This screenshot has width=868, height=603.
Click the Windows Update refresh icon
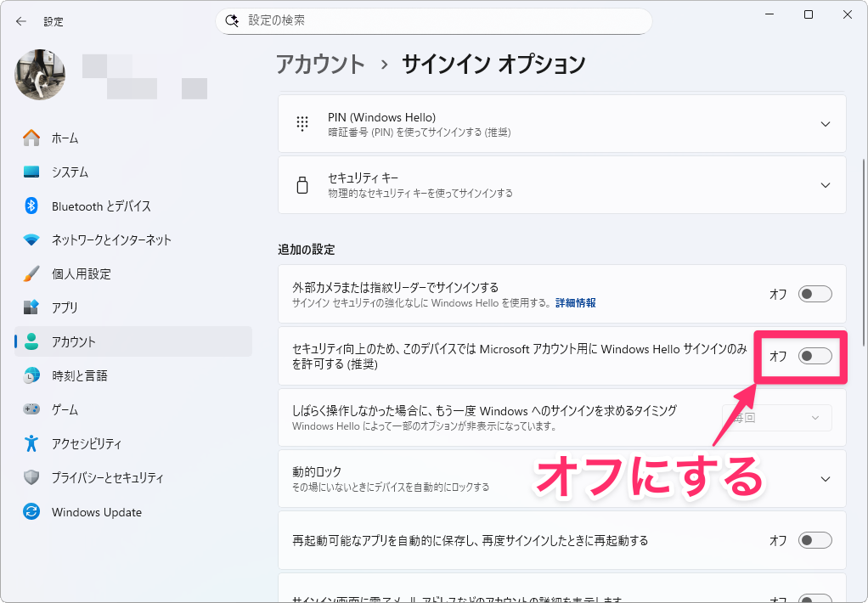coord(31,512)
